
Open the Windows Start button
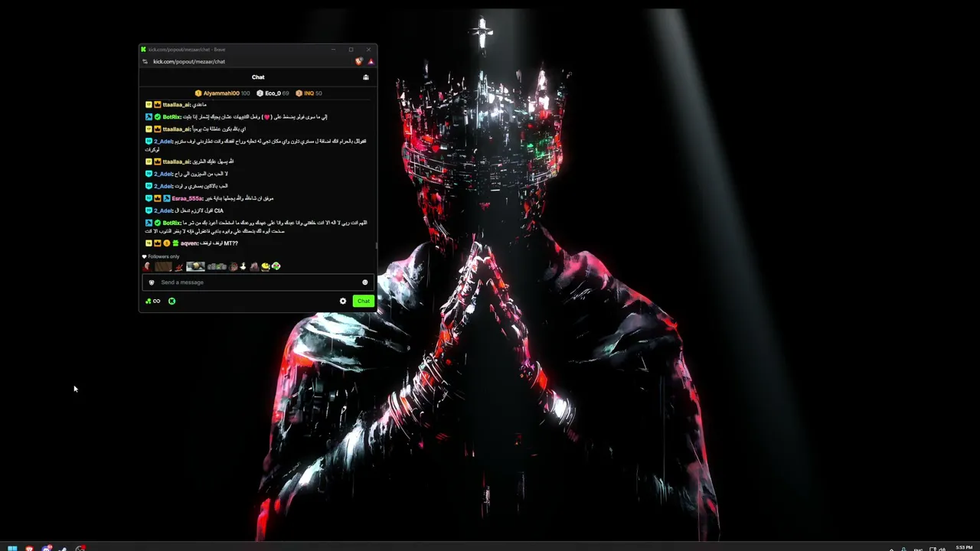tap(12, 547)
